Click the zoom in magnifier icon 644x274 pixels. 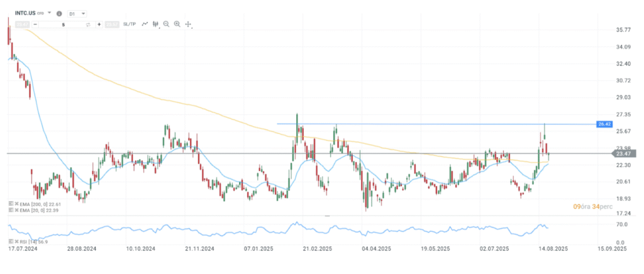tap(177, 24)
